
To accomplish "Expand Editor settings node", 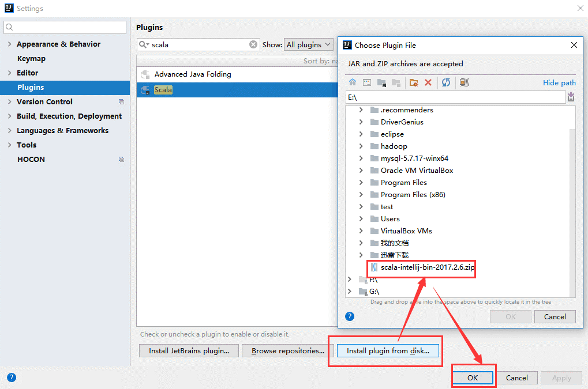I will coord(9,73).
